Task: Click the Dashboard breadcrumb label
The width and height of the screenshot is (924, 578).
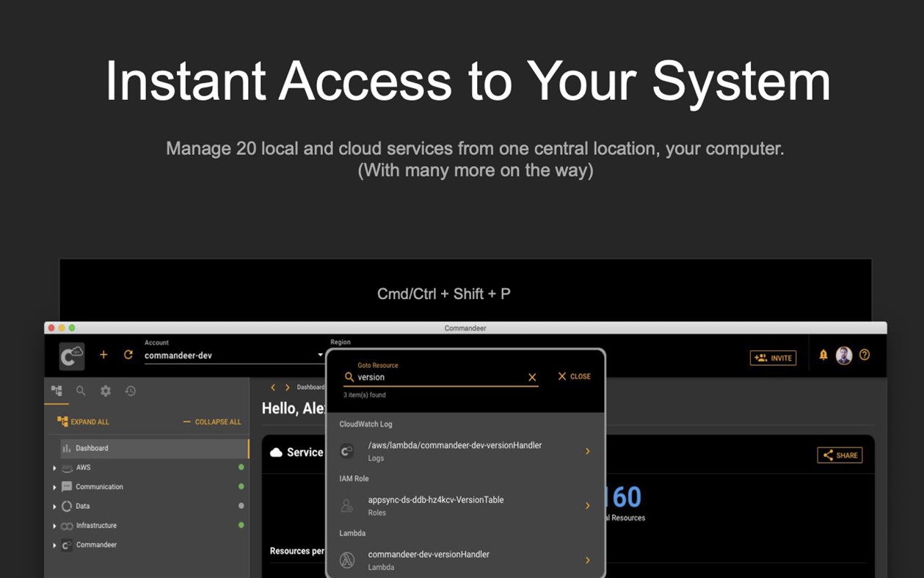Action: [310, 387]
